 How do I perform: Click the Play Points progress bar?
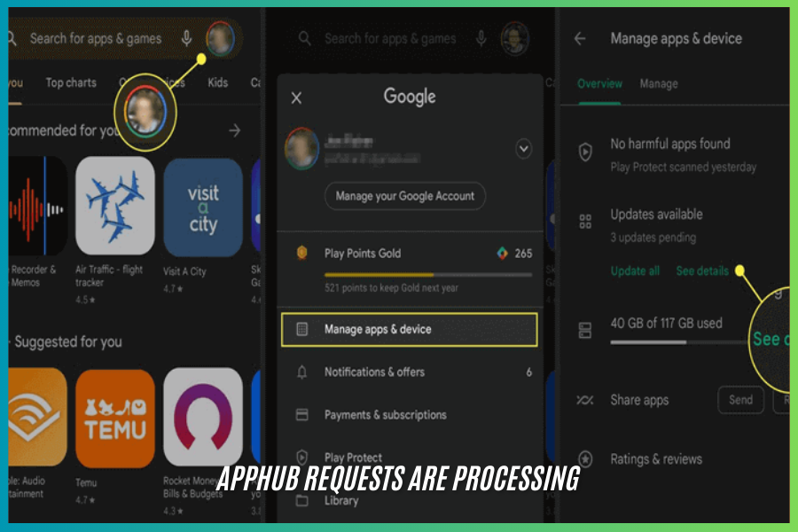pos(428,275)
